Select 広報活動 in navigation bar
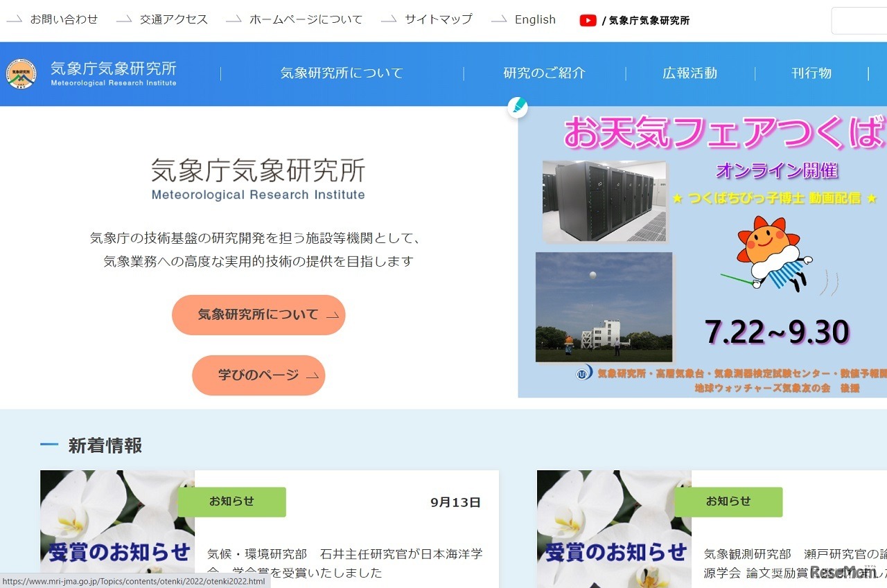The height and width of the screenshot is (588, 887). tap(690, 73)
